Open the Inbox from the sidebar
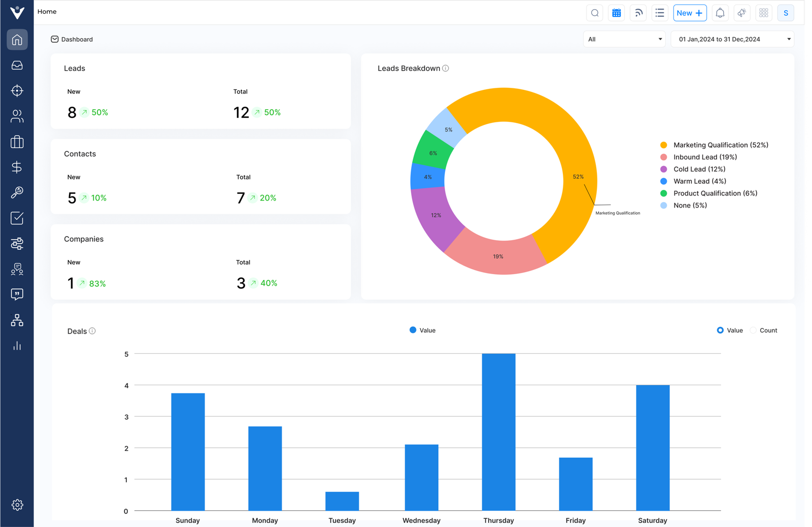 click(17, 65)
